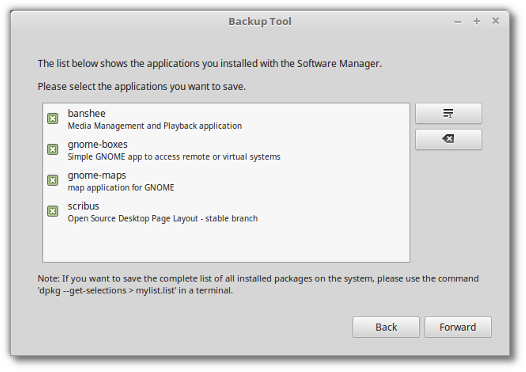The height and width of the screenshot is (372, 526).
Task: Continue with the Forward button
Action: (x=458, y=327)
